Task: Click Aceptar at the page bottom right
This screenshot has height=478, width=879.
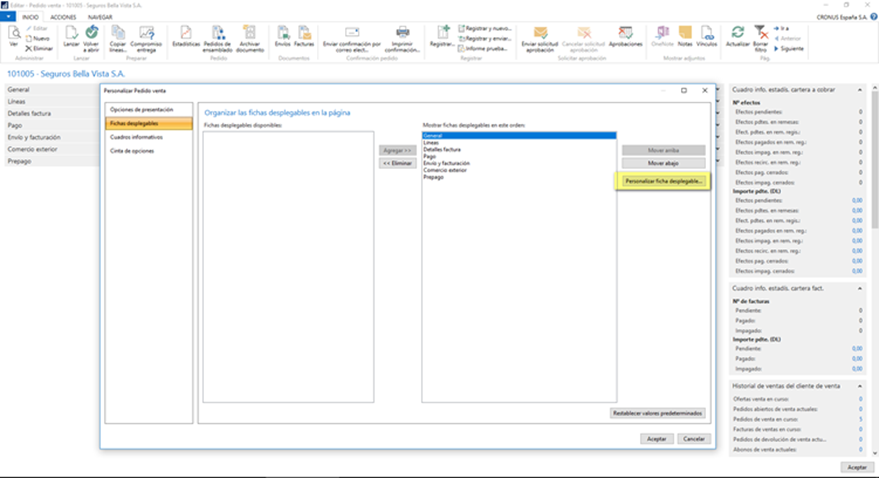Action: click(x=857, y=467)
